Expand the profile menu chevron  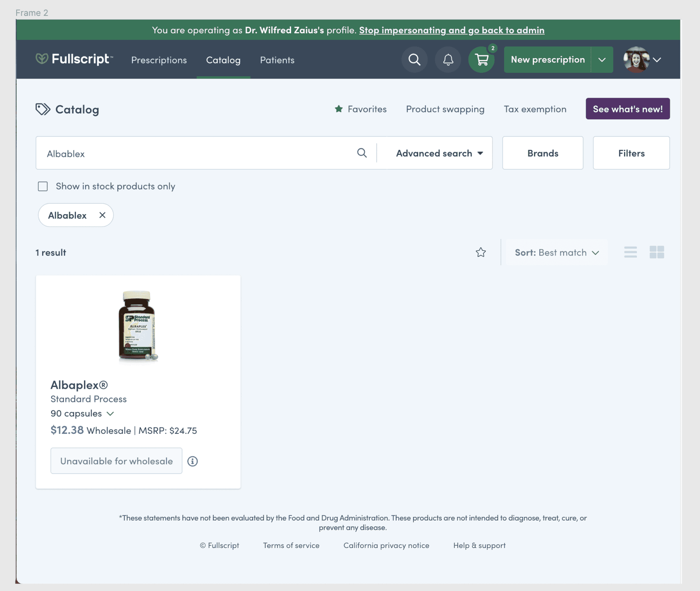(x=657, y=60)
